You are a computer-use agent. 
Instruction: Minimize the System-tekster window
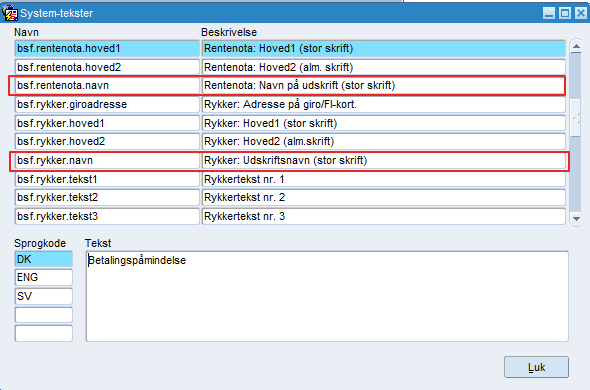(x=549, y=13)
